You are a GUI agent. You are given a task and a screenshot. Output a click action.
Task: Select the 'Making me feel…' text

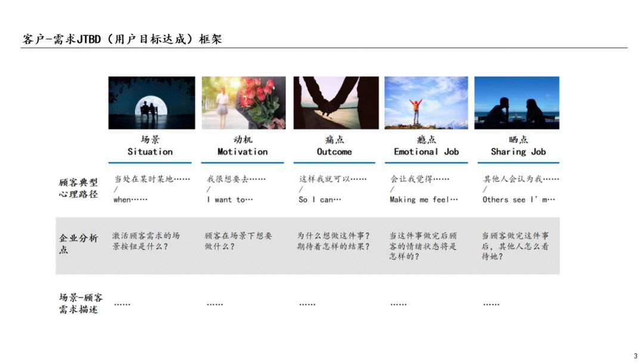coord(423,199)
